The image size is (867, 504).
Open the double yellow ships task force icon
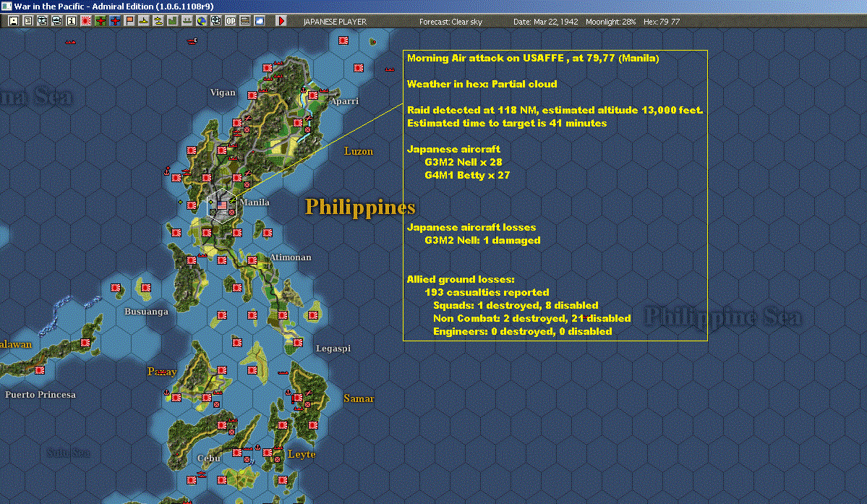click(158, 21)
